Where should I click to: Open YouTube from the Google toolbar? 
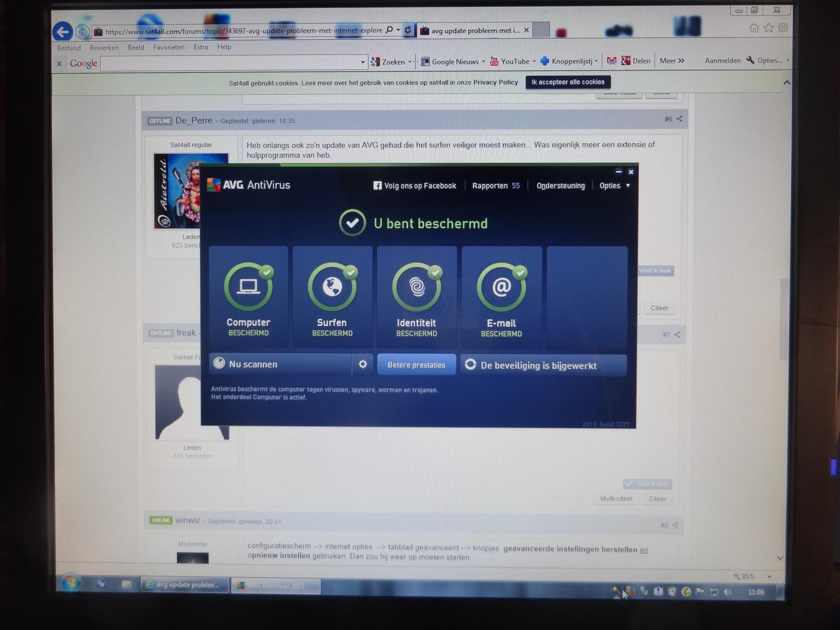tap(510, 61)
